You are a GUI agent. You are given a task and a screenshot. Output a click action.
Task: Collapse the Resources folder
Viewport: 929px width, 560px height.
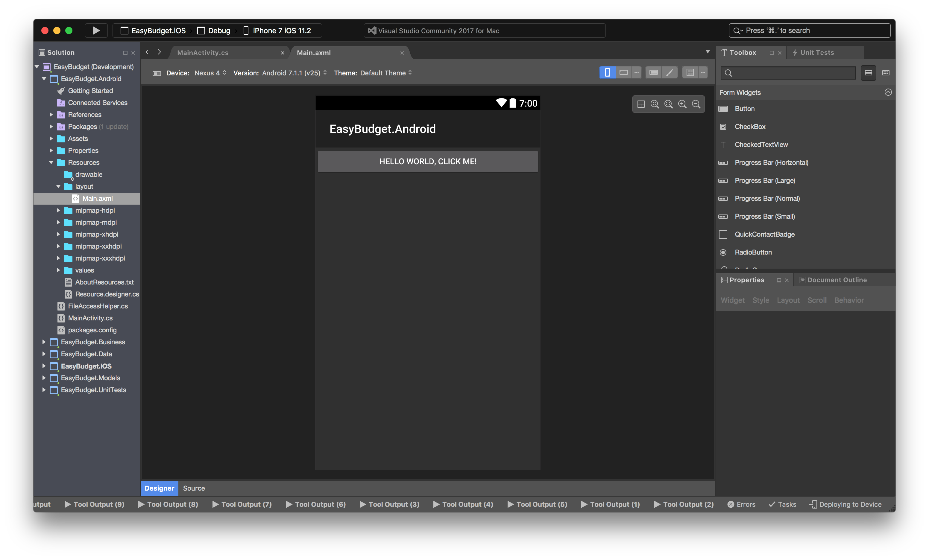pyautogui.click(x=51, y=162)
